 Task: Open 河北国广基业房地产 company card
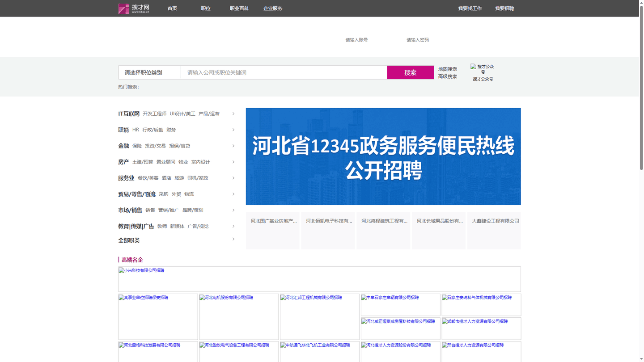[x=272, y=231]
